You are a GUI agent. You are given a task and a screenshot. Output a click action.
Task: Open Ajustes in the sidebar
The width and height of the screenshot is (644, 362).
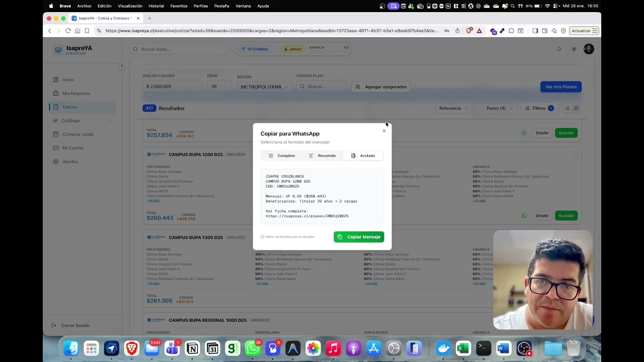70,161
